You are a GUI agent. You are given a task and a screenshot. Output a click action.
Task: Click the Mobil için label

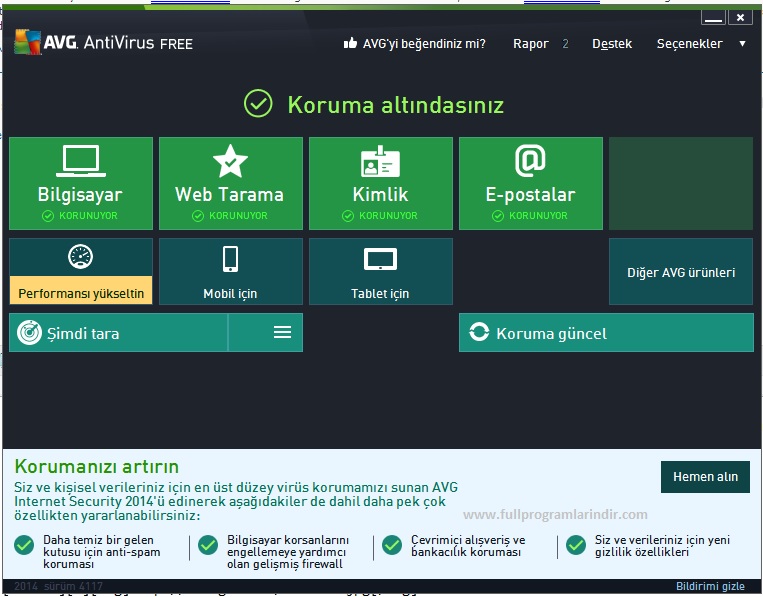pyautogui.click(x=230, y=293)
